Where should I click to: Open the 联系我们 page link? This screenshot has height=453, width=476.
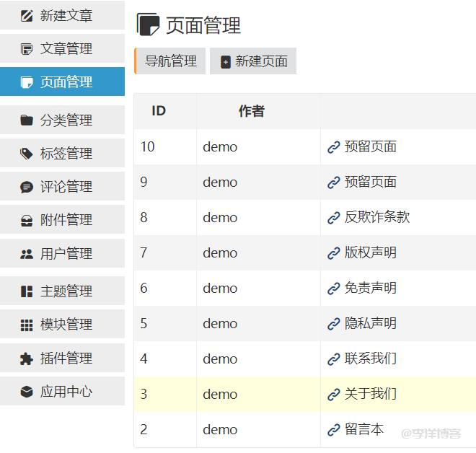(370, 359)
